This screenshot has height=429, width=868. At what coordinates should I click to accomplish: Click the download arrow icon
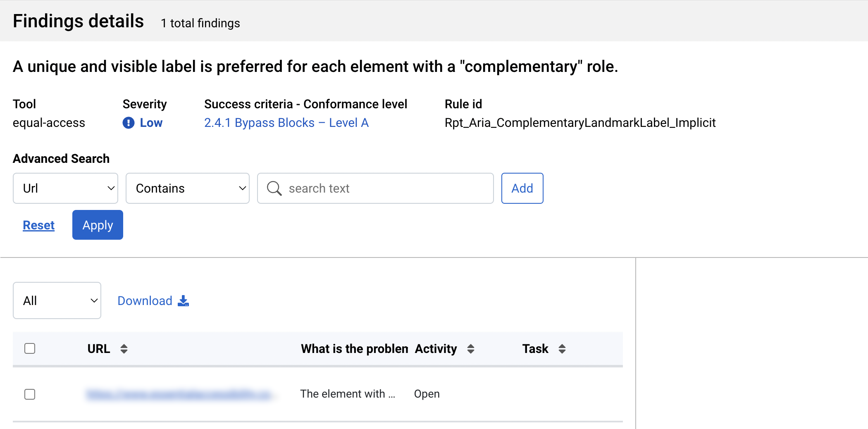(183, 301)
